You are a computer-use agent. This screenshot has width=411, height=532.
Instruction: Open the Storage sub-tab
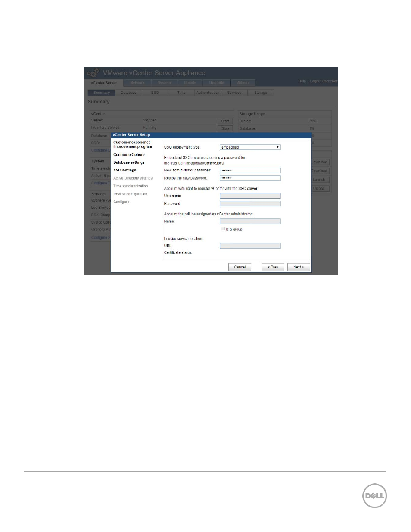(x=260, y=93)
